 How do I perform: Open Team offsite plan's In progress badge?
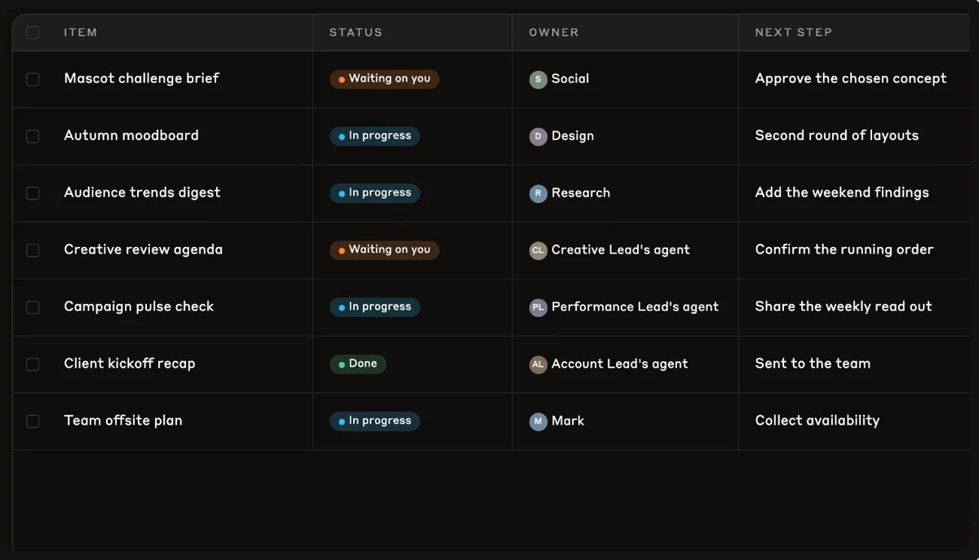(375, 421)
